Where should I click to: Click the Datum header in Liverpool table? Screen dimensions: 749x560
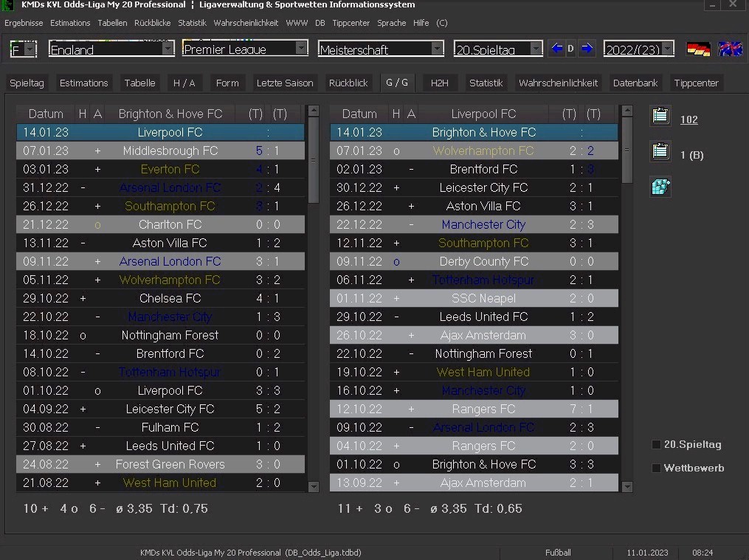pos(359,114)
